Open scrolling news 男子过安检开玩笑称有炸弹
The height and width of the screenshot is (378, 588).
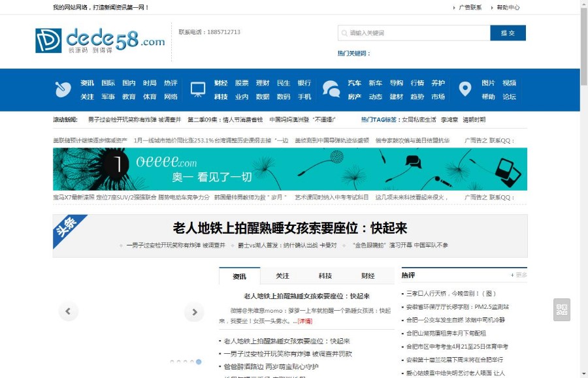pyautogui.click(x=135, y=119)
